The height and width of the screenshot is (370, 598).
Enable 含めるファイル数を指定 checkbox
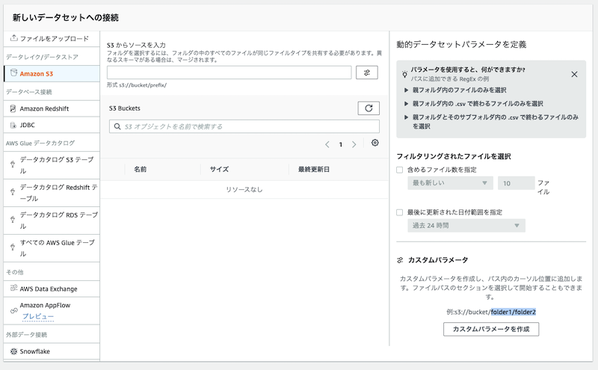[400, 170]
